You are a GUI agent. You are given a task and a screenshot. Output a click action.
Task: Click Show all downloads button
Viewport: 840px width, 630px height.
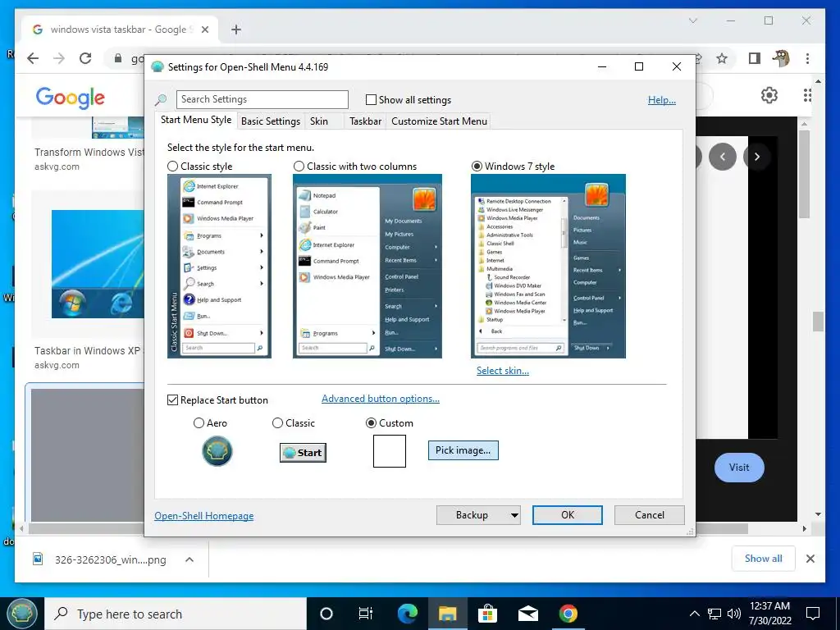coord(764,559)
